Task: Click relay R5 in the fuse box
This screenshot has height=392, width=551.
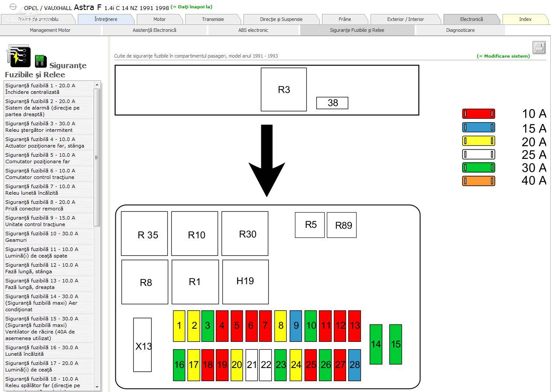Action: pos(310,225)
